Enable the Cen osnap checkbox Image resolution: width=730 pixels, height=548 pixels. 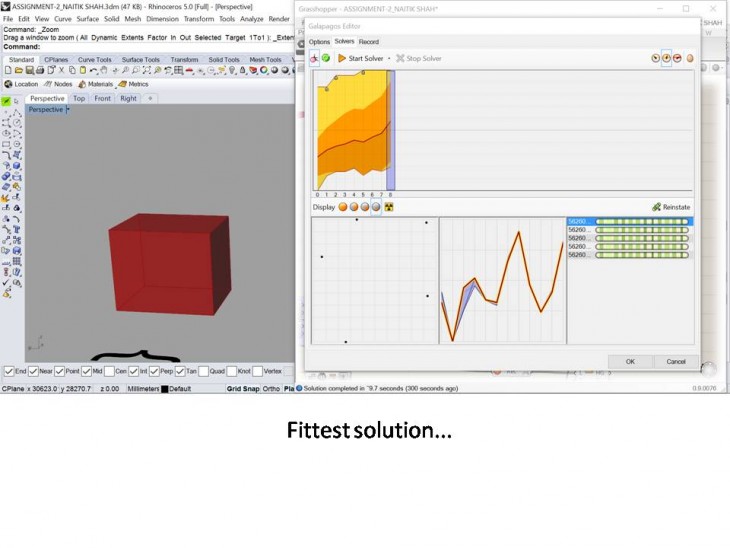(109, 372)
